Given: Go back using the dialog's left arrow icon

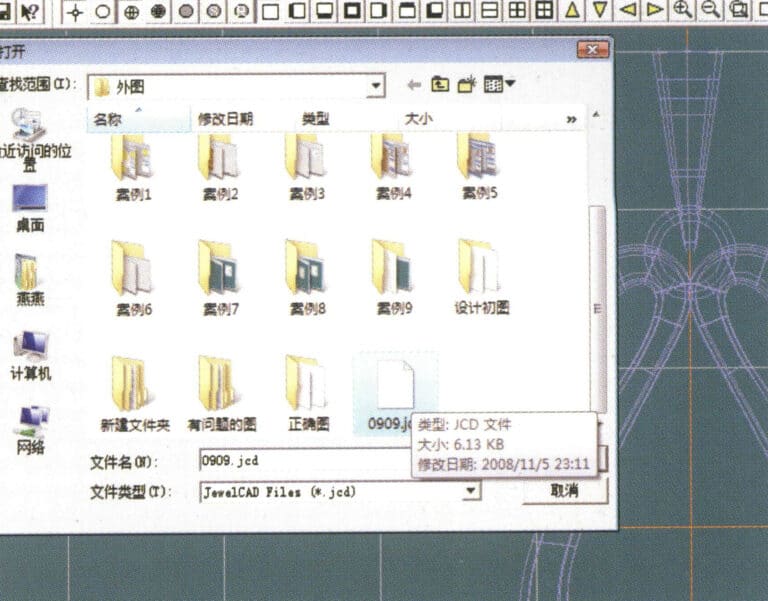Looking at the screenshot, I should point(414,85).
